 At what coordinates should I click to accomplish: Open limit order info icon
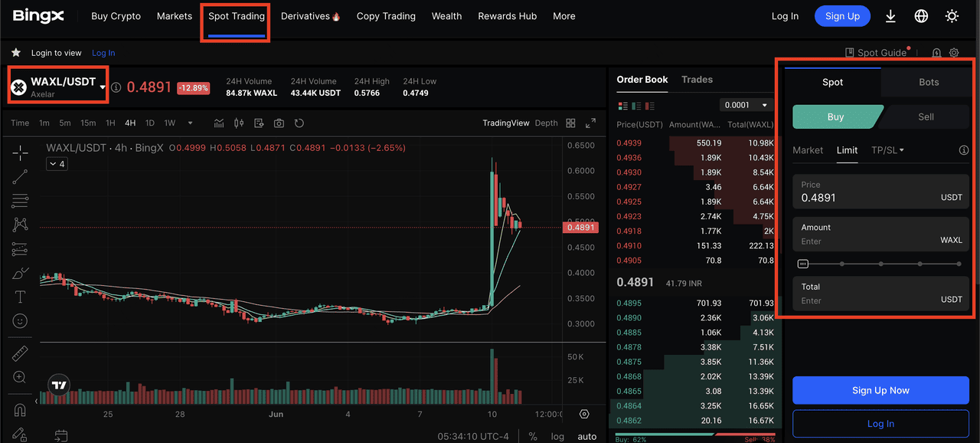(x=964, y=150)
